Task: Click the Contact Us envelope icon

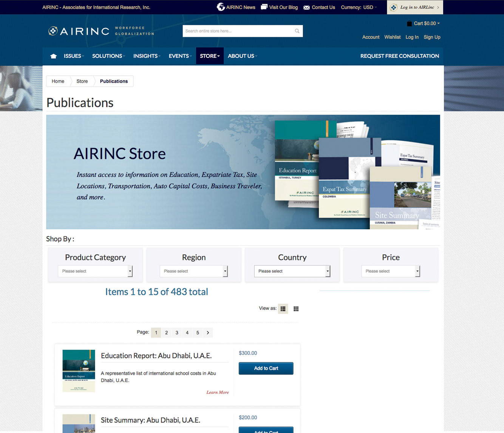Action: [306, 8]
